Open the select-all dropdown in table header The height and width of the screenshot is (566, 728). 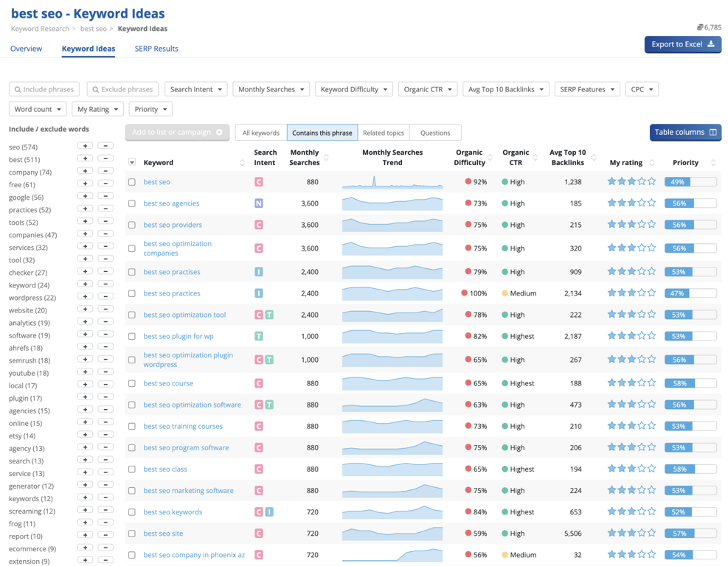(x=132, y=162)
